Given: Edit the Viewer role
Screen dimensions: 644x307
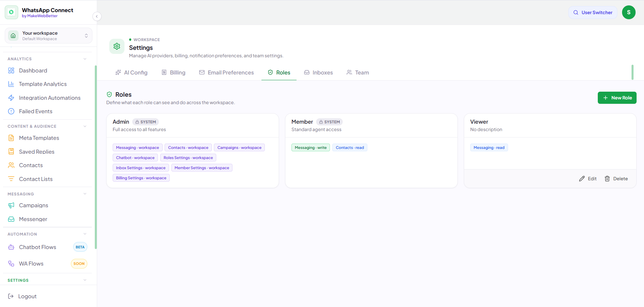Looking at the screenshot, I should point(588,179).
